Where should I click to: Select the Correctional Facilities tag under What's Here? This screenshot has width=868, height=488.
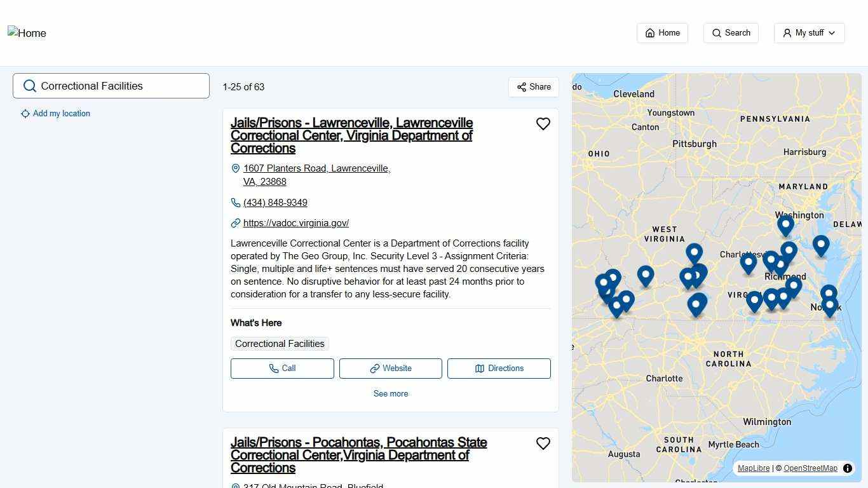coord(280,344)
